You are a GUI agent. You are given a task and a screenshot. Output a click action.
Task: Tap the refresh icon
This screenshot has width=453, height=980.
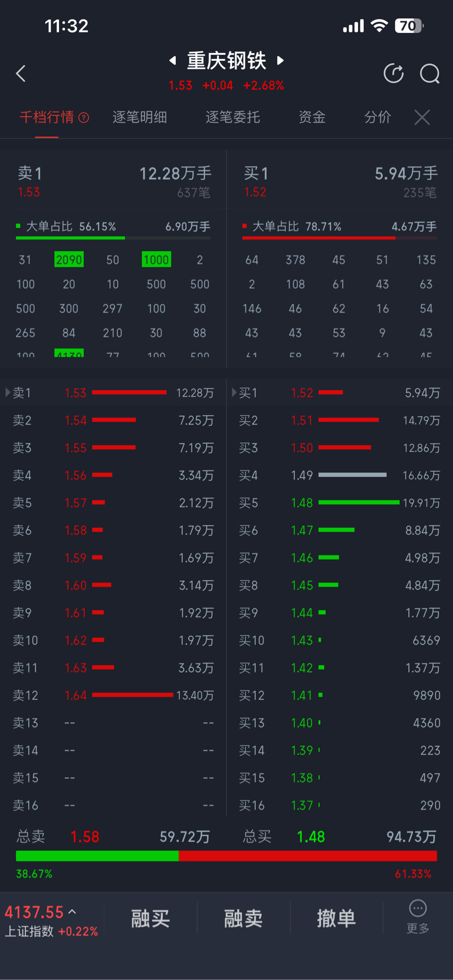point(393,74)
